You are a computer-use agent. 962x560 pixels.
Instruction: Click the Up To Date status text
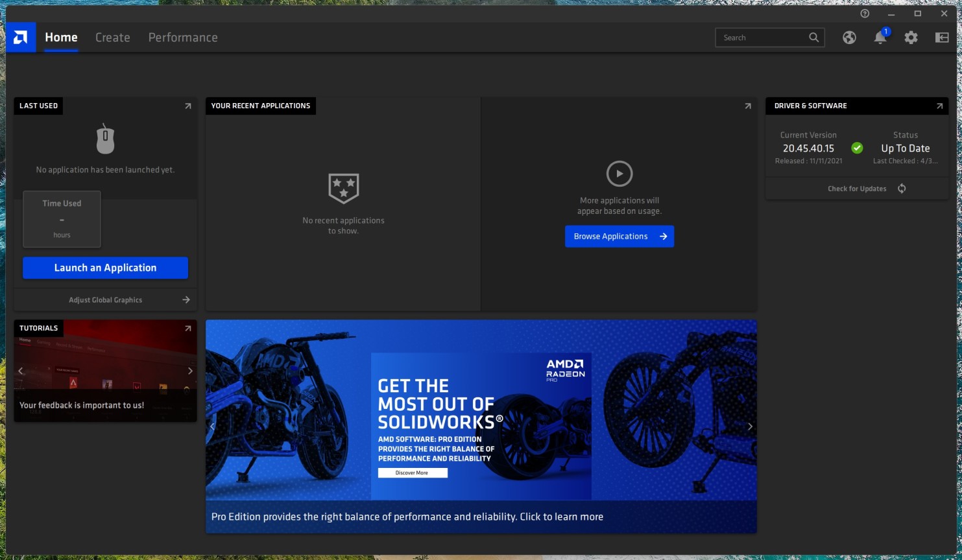[906, 148]
